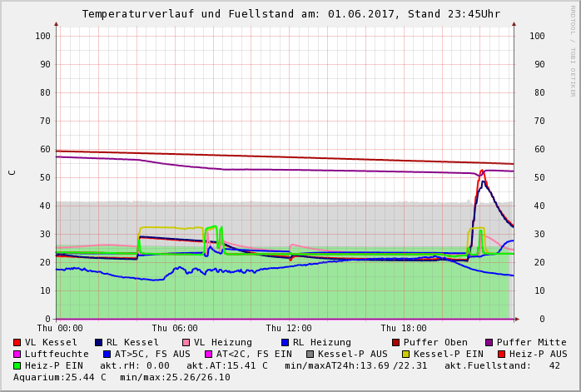Click the blue RL Heizung legend swatch
Image resolution: width=581 pixels, height=392 pixels.
click(x=286, y=343)
